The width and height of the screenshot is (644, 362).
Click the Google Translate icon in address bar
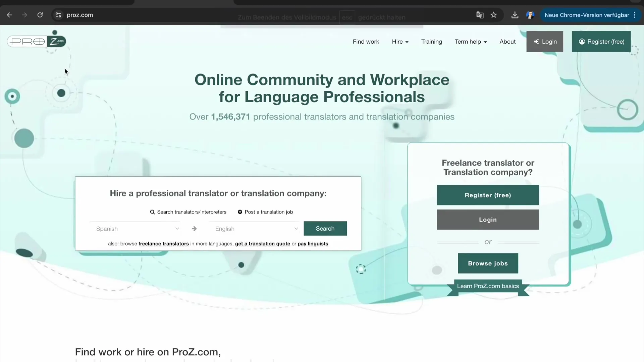click(x=480, y=15)
